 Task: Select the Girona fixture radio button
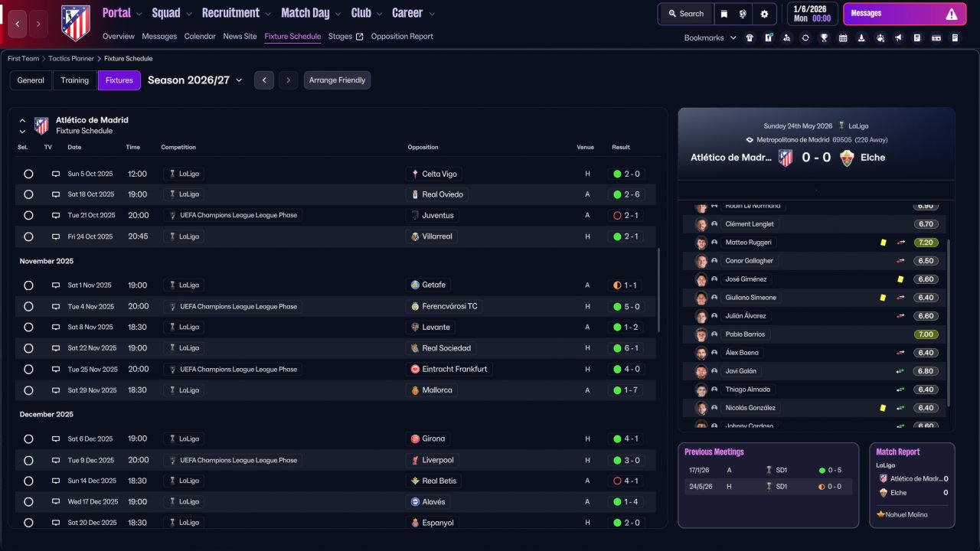tap(28, 439)
